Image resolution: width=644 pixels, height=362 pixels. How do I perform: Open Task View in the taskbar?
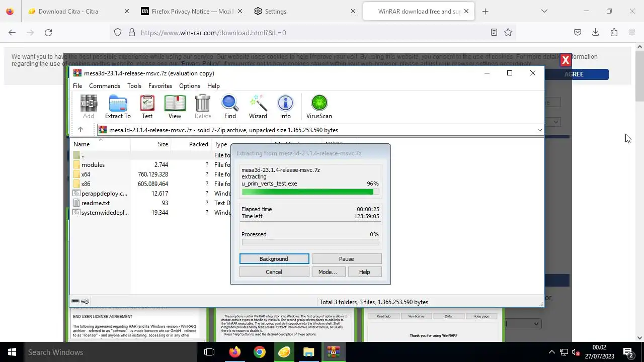209,352
